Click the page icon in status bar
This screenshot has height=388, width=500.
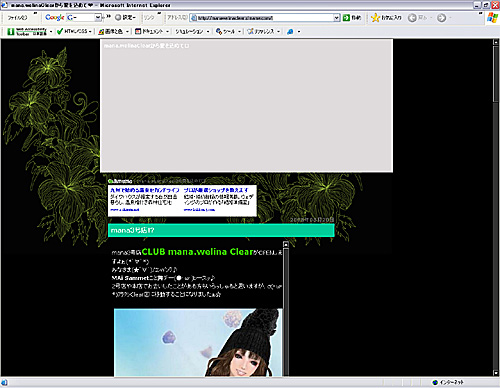click(x=4, y=382)
